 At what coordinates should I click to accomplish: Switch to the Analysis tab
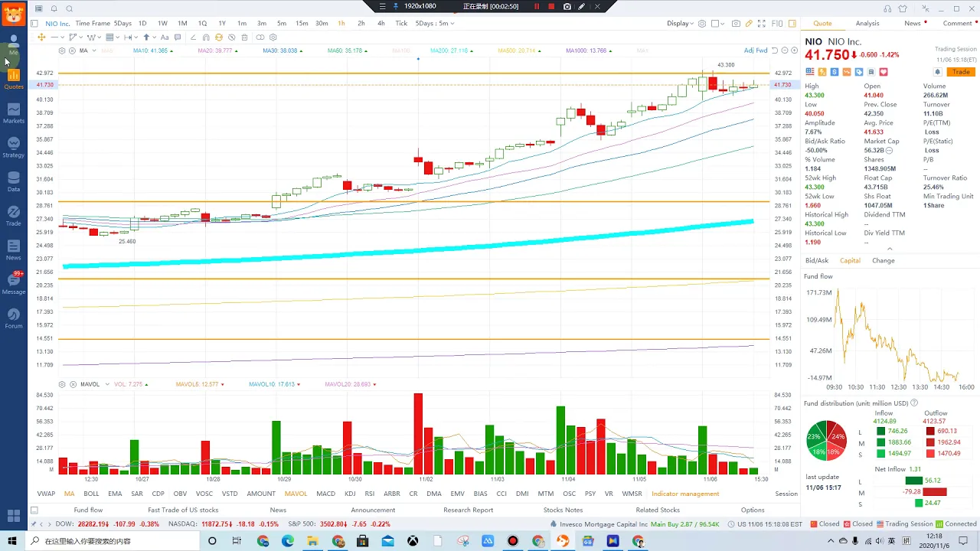867,24
